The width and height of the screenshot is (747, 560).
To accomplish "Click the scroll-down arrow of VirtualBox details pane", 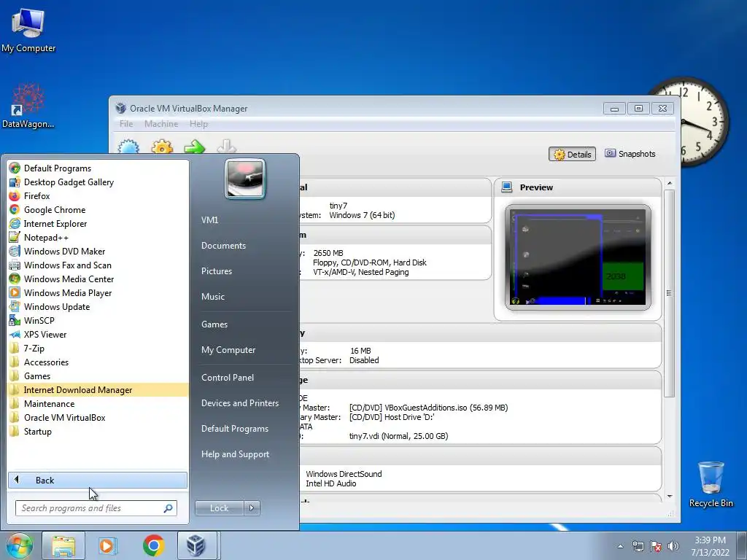I will (670, 496).
